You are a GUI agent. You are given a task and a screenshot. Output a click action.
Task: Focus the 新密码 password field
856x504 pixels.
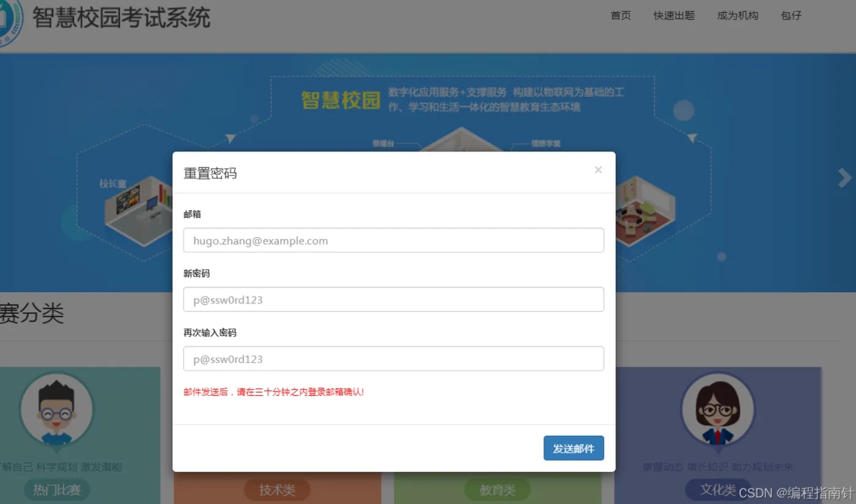[x=394, y=299]
